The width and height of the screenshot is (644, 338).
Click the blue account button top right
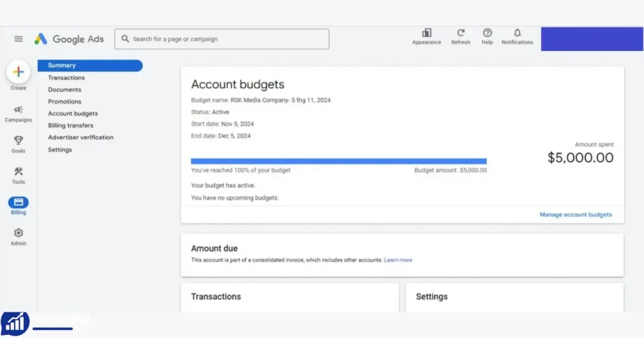pyautogui.click(x=592, y=39)
